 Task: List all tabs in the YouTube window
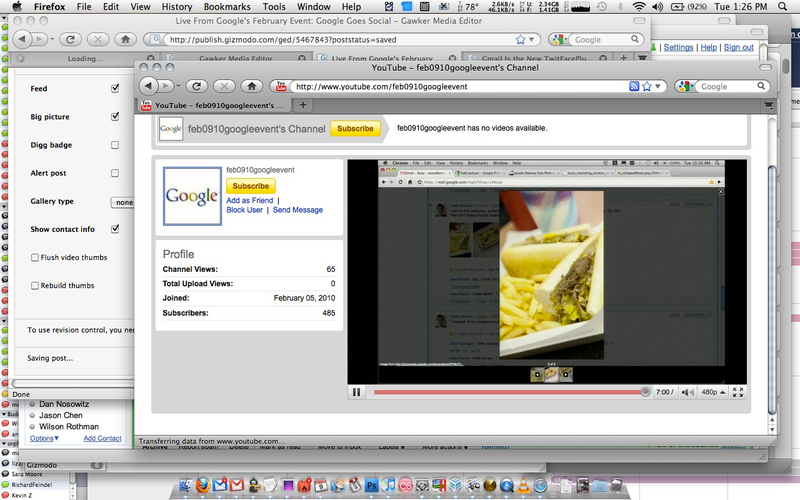[768, 105]
